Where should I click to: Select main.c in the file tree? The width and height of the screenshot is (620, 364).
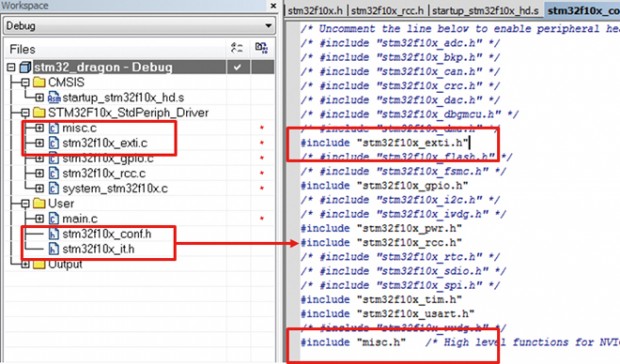pos(80,219)
